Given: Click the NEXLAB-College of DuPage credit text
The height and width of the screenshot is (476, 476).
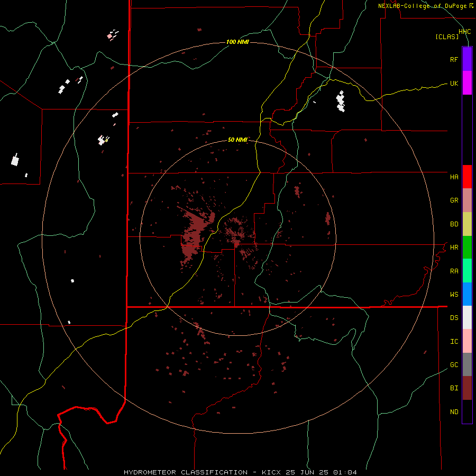Looking at the screenshot, I should coord(425,6).
